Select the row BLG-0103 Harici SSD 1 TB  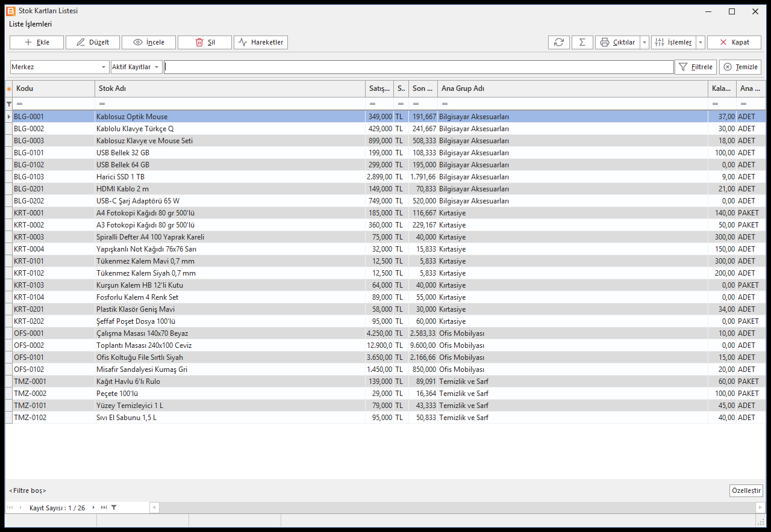[x=385, y=177]
